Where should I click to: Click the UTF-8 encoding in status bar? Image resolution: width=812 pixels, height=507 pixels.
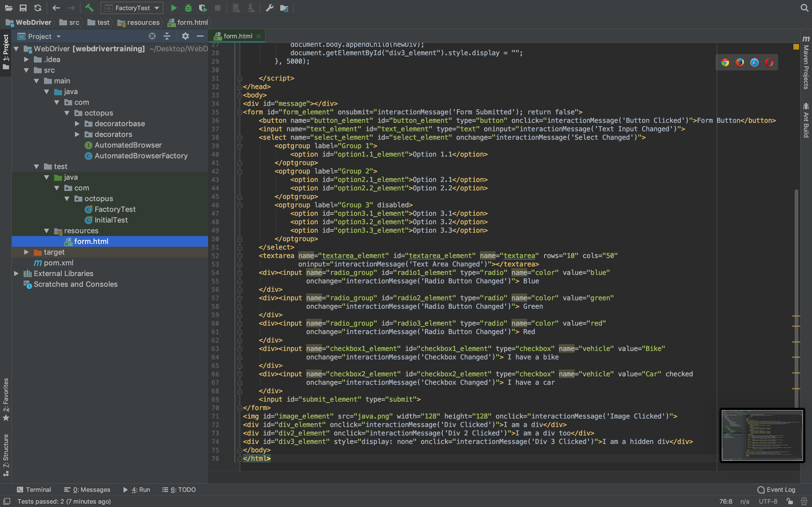tap(768, 501)
